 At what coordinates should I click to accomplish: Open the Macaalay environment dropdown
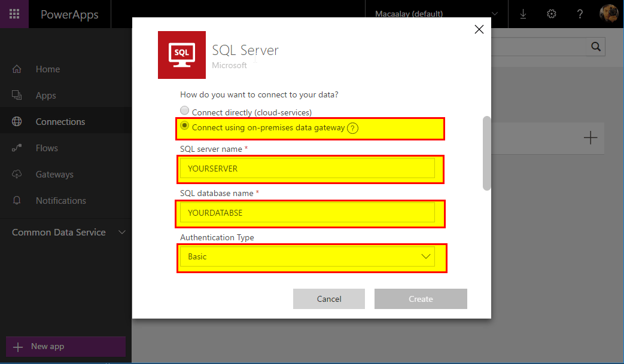pos(437,14)
